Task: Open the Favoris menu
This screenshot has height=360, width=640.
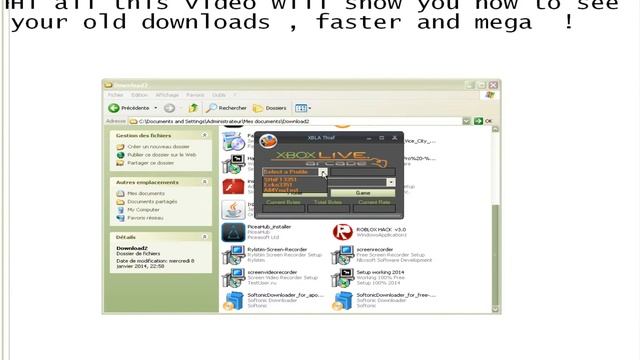Action: coord(195,95)
